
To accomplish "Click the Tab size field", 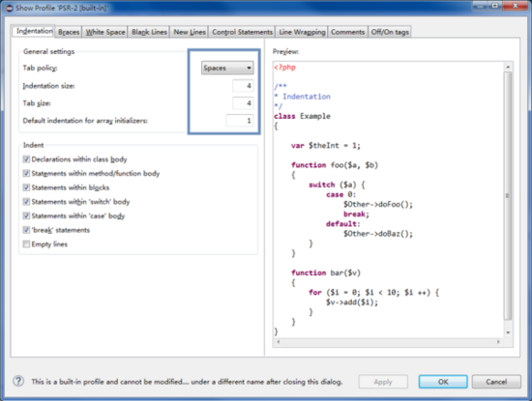I will tap(243, 103).
